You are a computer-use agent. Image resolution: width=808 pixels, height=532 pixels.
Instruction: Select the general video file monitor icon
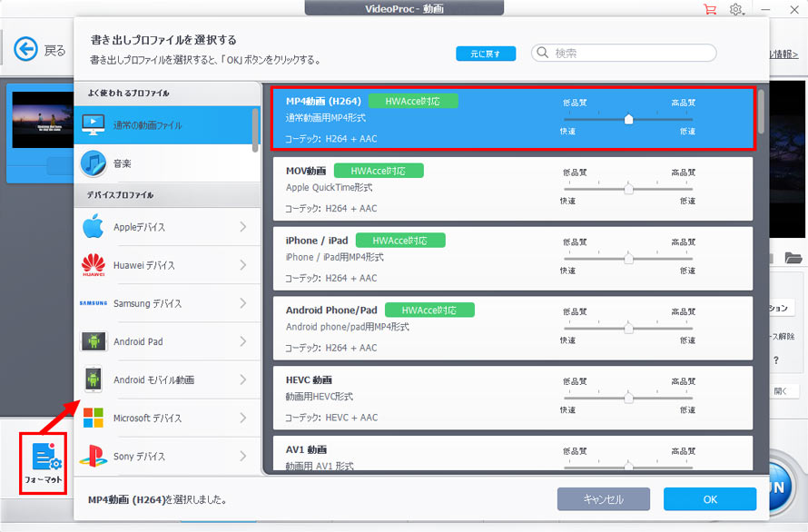pos(94,124)
